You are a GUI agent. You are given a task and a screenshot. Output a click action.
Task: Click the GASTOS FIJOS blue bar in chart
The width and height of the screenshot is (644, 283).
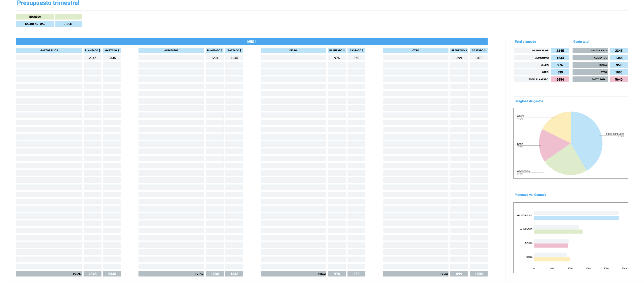pyautogui.click(x=576, y=218)
